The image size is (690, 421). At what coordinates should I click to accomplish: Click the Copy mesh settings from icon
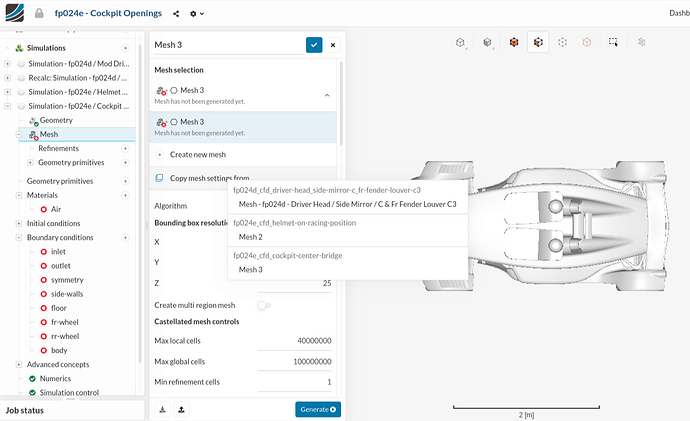pos(159,178)
